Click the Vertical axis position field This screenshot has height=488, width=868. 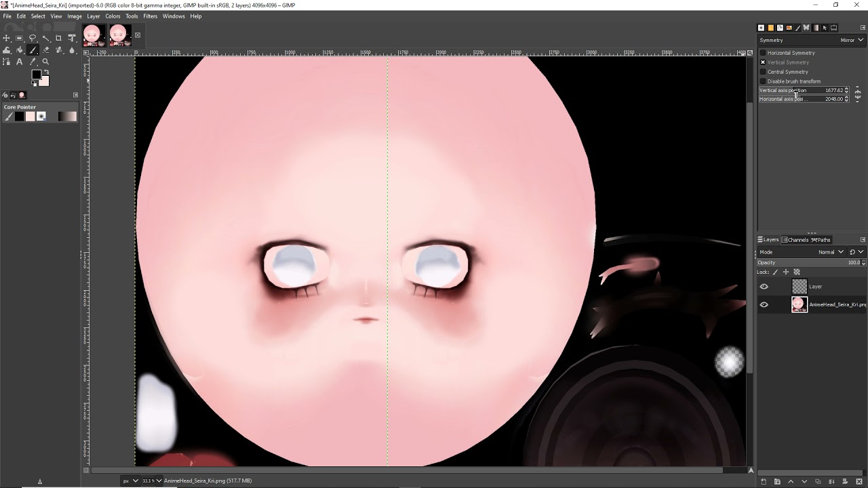804,90
